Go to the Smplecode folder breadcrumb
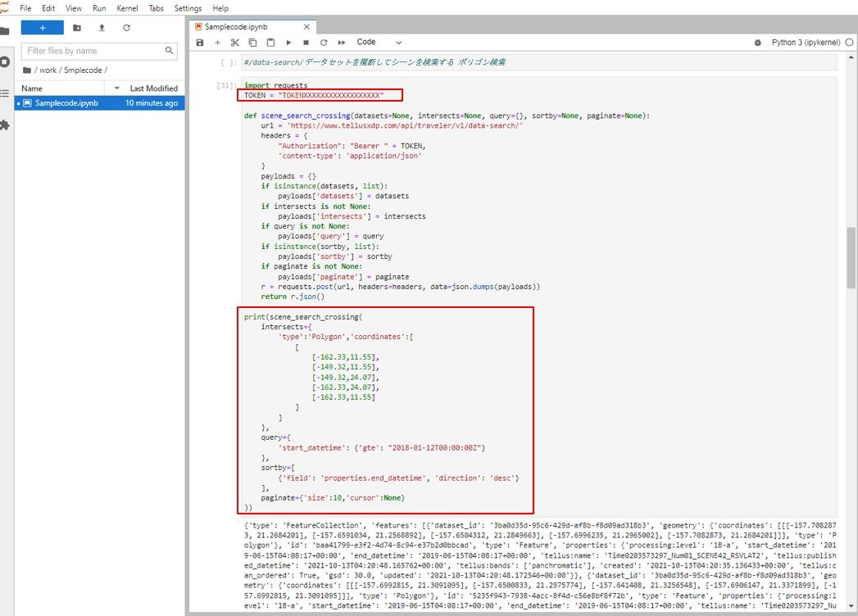 pyautogui.click(x=83, y=70)
